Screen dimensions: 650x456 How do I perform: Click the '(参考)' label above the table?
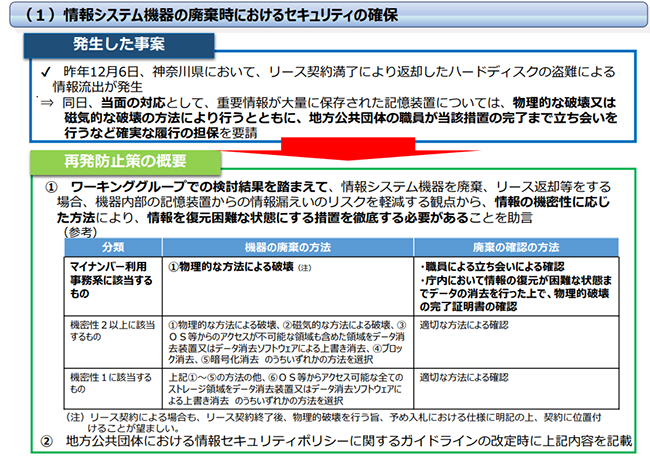80,232
